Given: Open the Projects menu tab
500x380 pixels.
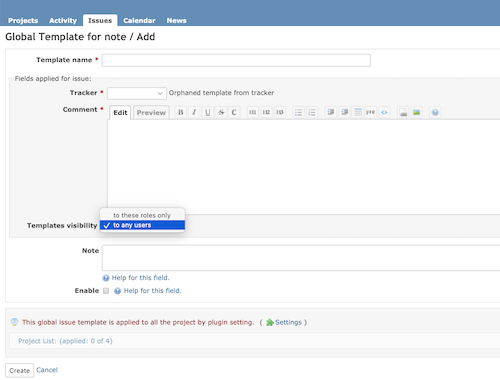Looking at the screenshot, I should pyautogui.click(x=23, y=21).
